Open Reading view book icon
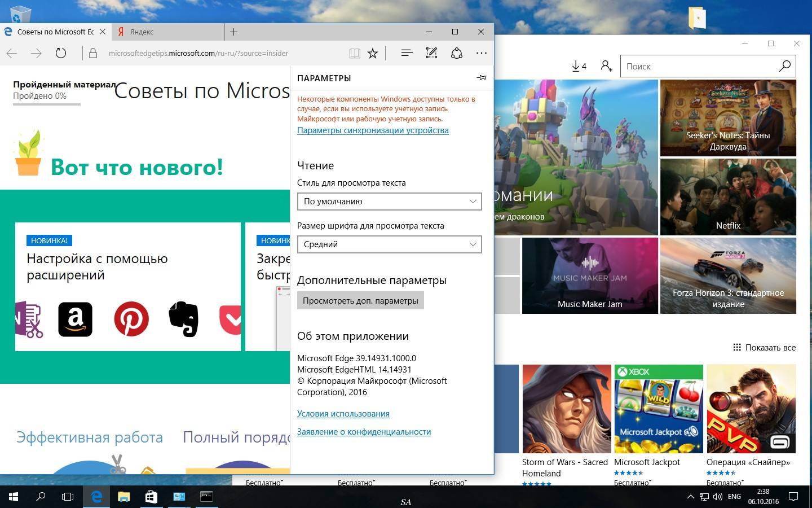 (355, 53)
